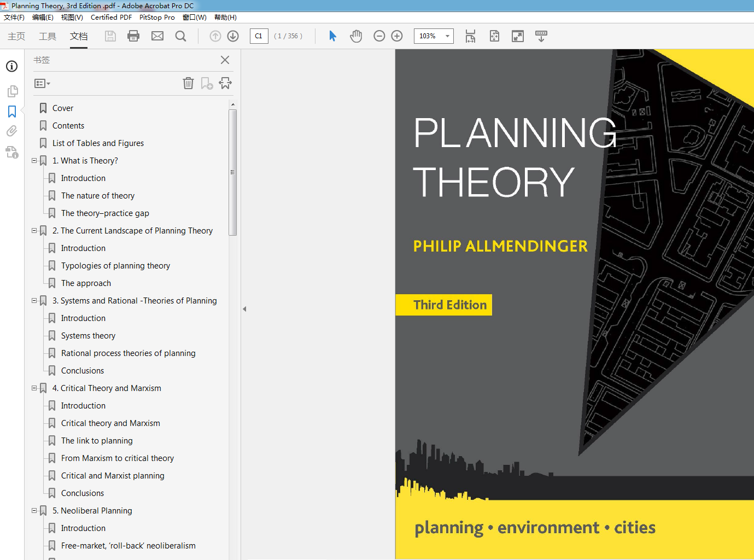Open the Attachments paperclip sidebar icon

click(x=12, y=131)
